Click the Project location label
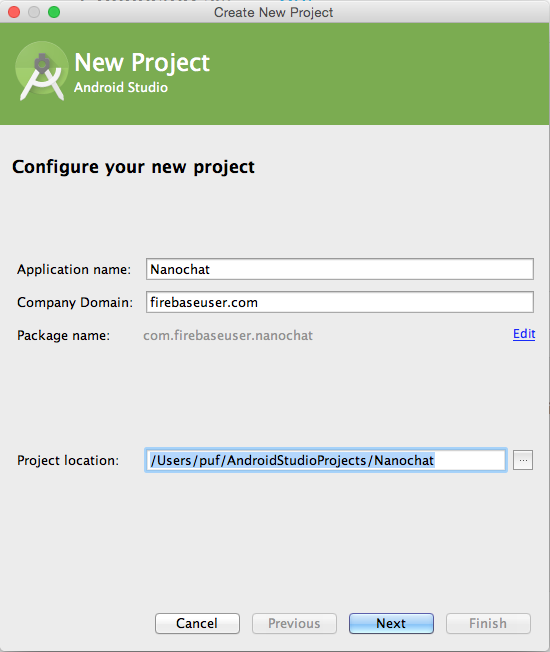This screenshot has width=550, height=652. [x=68, y=460]
